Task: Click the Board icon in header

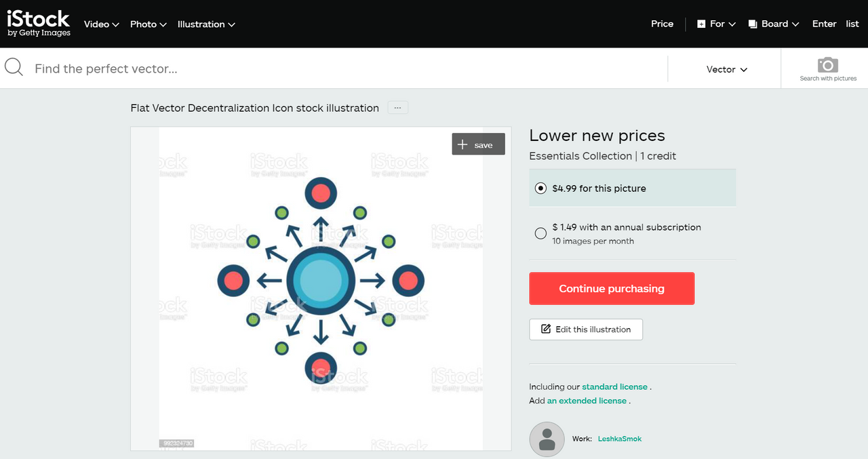Action: tap(753, 24)
